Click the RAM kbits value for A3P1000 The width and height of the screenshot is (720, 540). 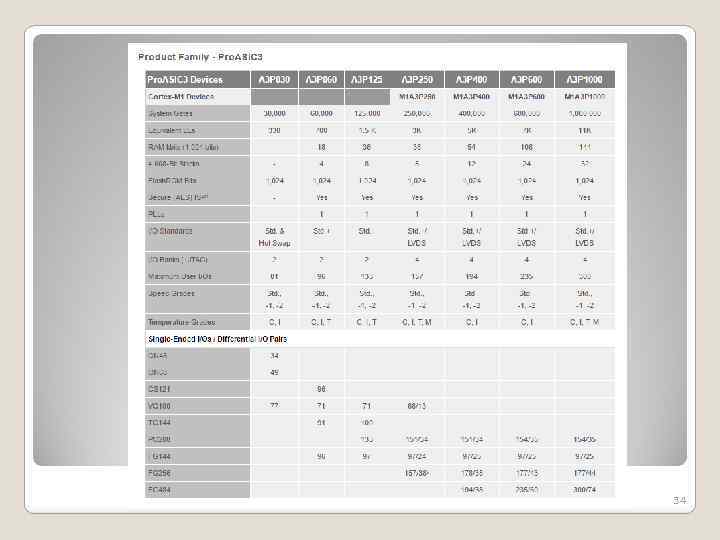coord(585,147)
